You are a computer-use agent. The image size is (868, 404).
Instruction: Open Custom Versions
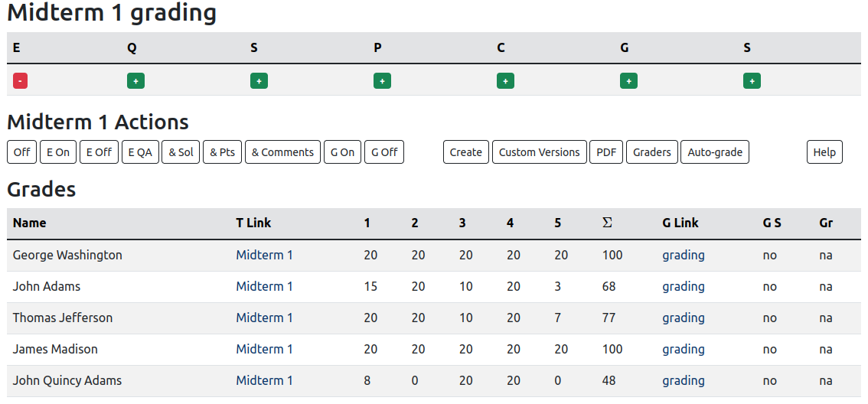(x=539, y=152)
